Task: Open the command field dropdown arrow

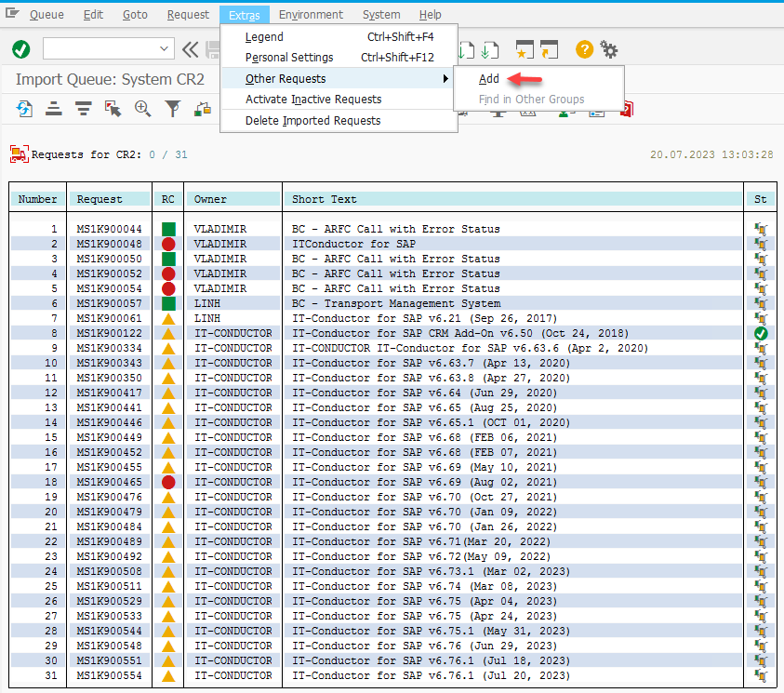Action: pos(164,49)
